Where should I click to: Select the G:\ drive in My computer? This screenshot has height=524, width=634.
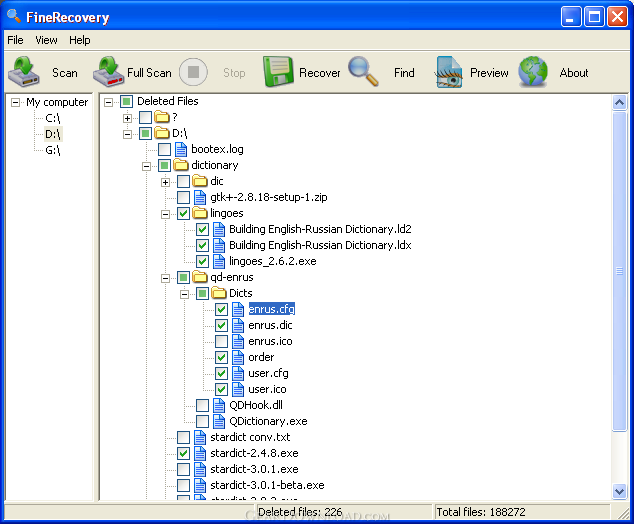(x=53, y=150)
